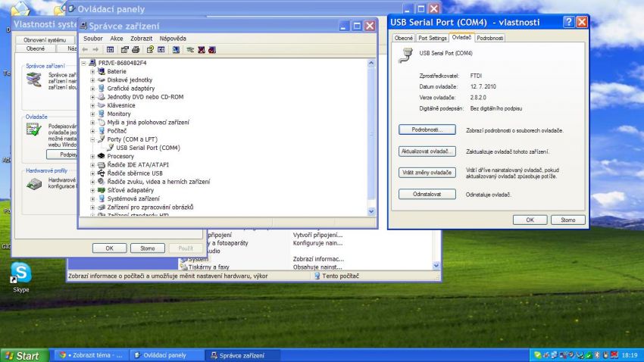Click Storno in Vlastnosti systému dialog
The height and width of the screenshot is (362, 644).
[x=148, y=248]
